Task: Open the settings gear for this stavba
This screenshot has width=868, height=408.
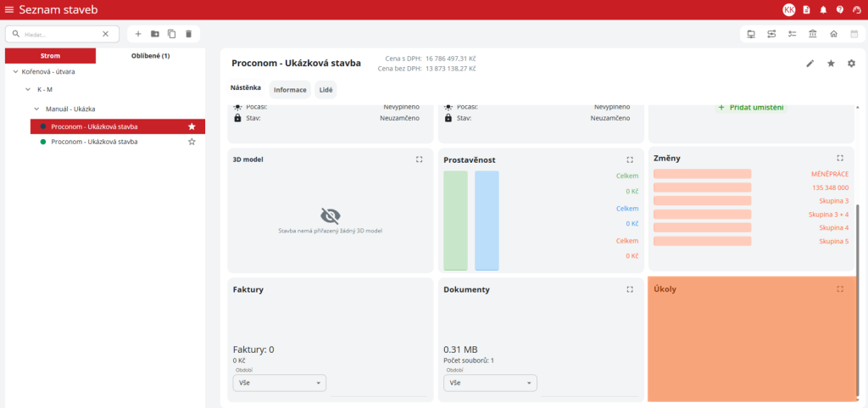Action: 851,64
